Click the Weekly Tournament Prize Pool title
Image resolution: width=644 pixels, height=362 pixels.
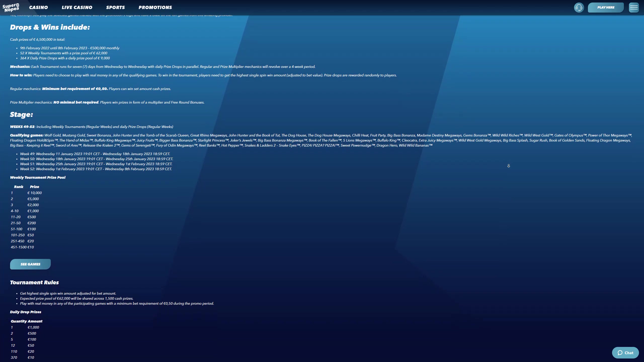[38, 177]
